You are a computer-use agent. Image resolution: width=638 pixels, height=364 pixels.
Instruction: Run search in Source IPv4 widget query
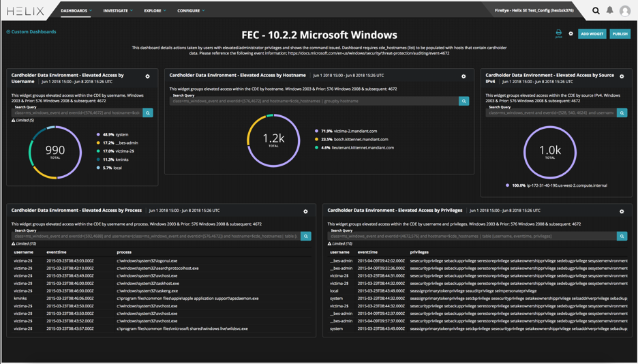pyautogui.click(x=622, y=112)
